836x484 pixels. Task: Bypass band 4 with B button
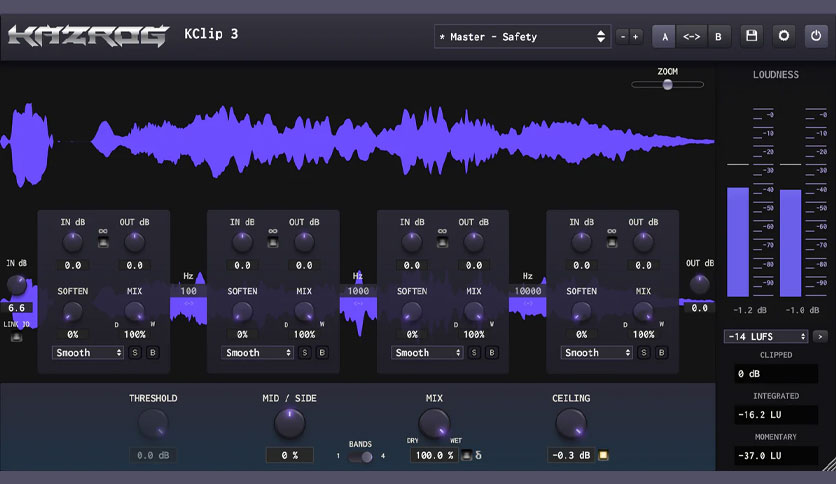pyautogui.click(x=661, y=353)
